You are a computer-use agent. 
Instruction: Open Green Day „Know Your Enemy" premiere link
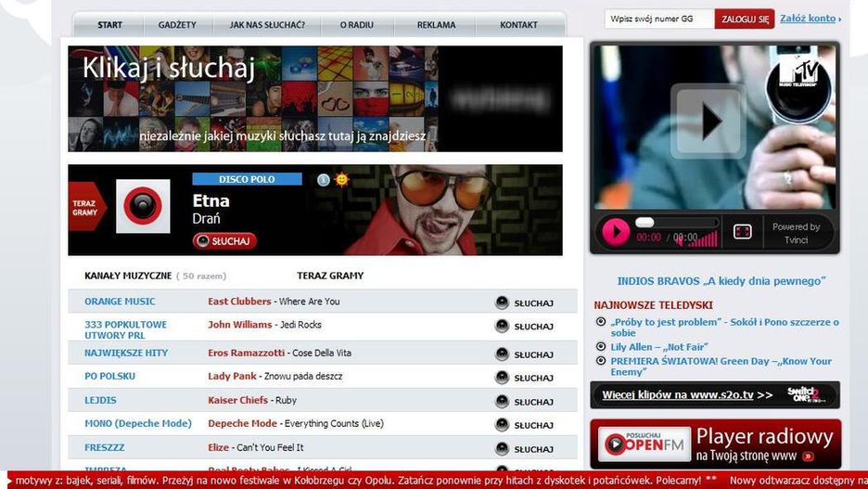(721, 367)
